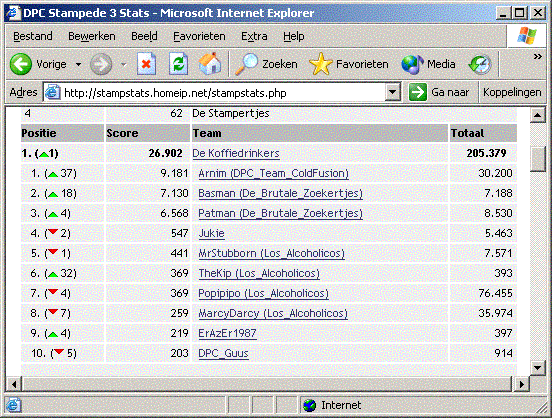This screenshot has width=552, height=418.
Task: Open the Favorieten menu
Action: click(199, 36)
